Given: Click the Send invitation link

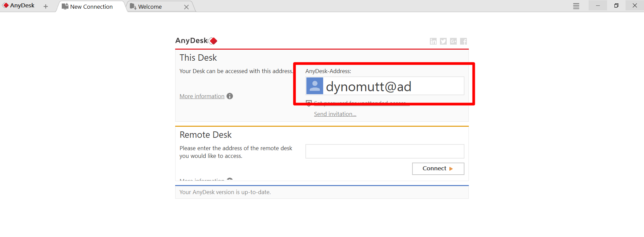Looking at the screenshot, I should pyautogui.click(x=335, y=114).
